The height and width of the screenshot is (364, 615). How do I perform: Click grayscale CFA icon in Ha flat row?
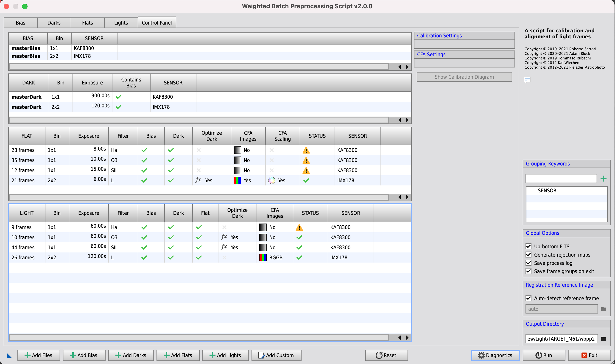[237, 150]
